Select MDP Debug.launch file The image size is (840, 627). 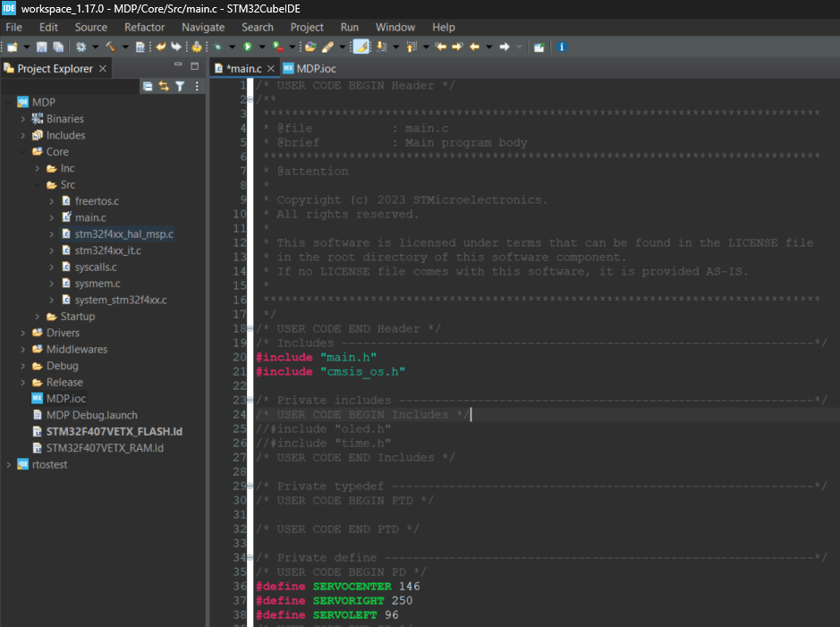91,416
